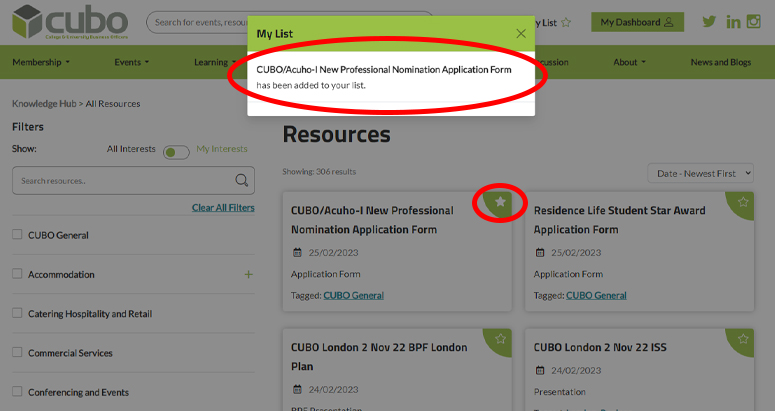Open CUBO LinkedIn page icon

point(733,22)
